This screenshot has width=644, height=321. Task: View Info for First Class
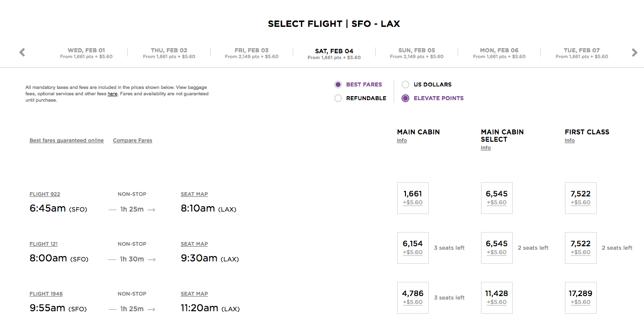(x=570, y=141)
